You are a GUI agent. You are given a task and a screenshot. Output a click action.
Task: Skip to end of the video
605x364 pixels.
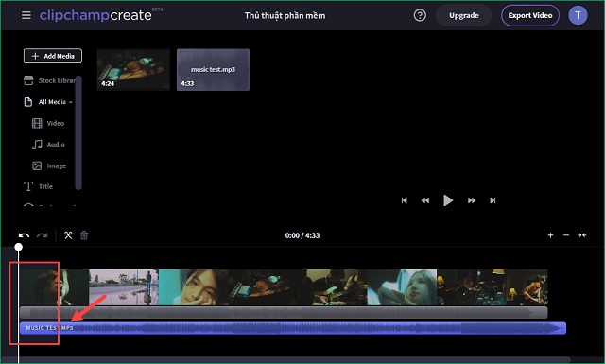(493, 200)
